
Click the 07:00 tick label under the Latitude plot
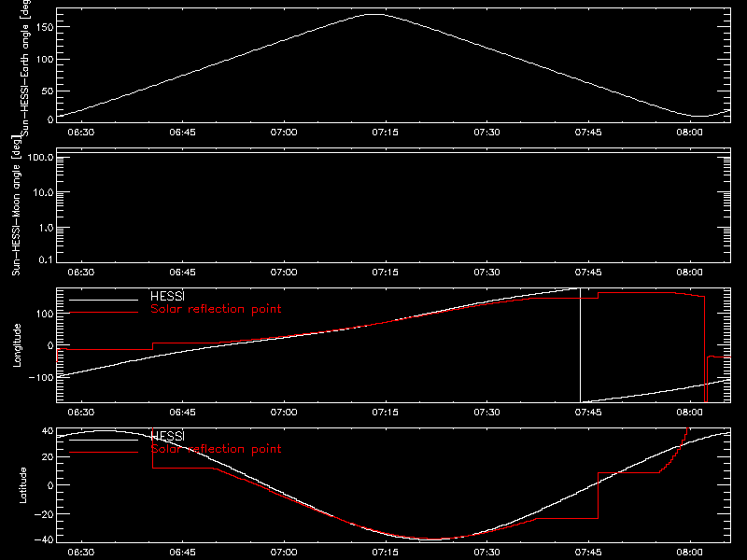point(284,553)
